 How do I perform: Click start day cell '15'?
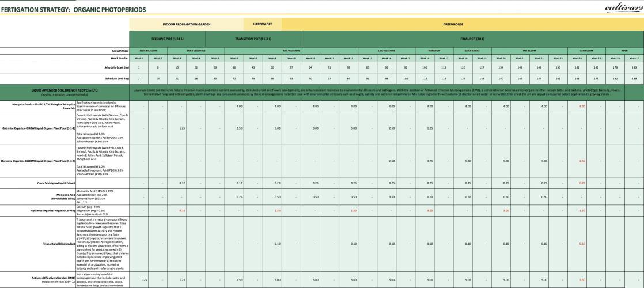pyautogui.click(x=177, y=67)
